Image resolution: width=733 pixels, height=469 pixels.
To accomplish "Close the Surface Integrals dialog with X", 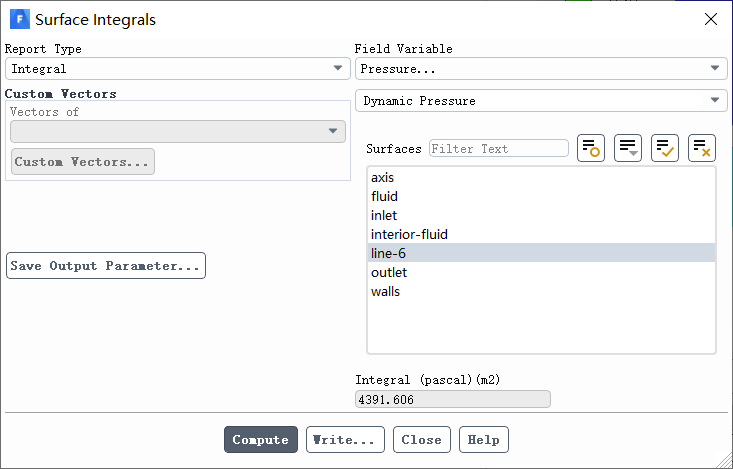I will click(711, 19).
